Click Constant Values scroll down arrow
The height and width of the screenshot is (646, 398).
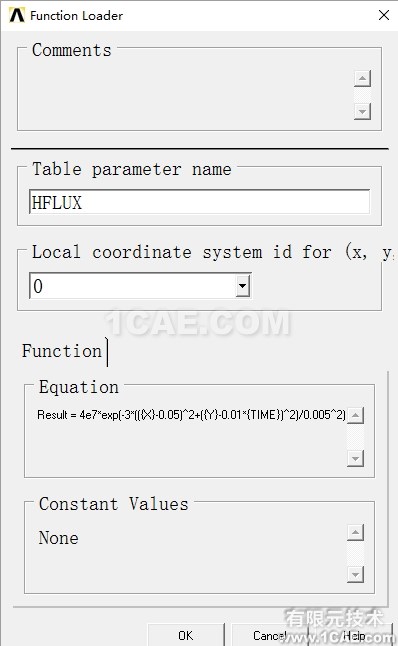point(355,574)
